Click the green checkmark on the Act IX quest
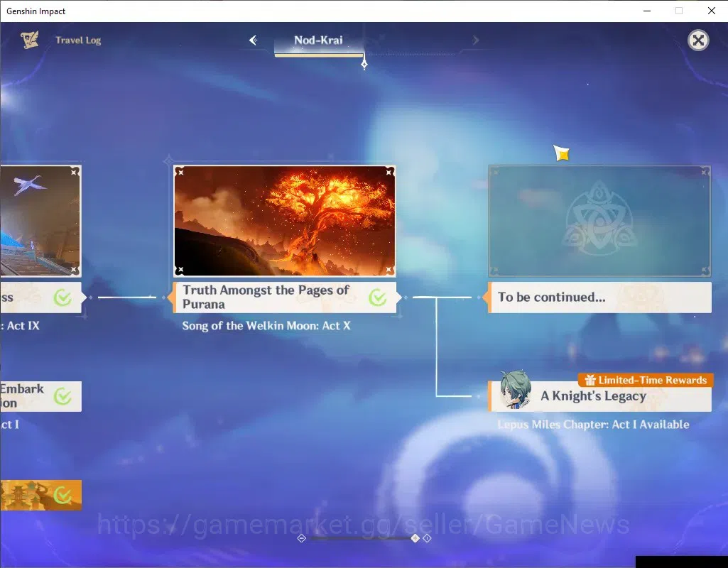 point(63,297)
